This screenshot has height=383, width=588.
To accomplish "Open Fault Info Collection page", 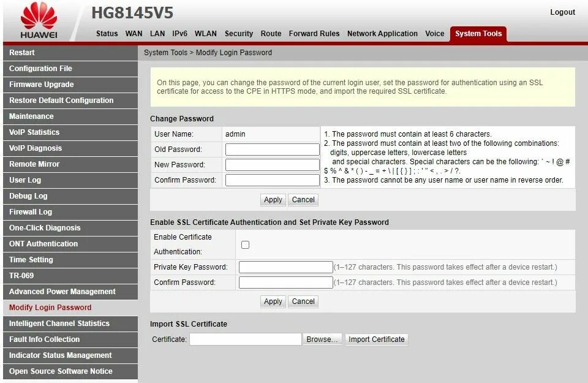I will (x=70, y=339).
